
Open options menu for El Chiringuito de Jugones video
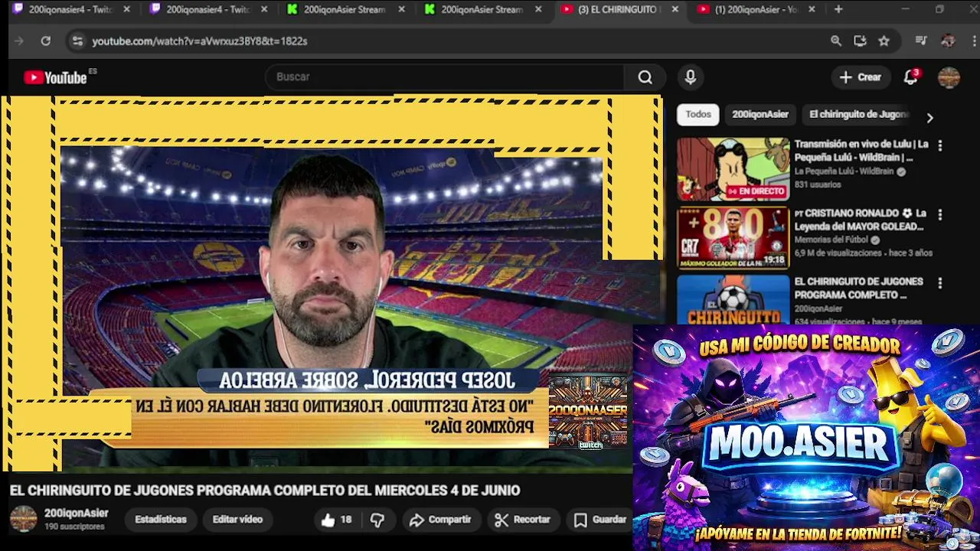940,283
